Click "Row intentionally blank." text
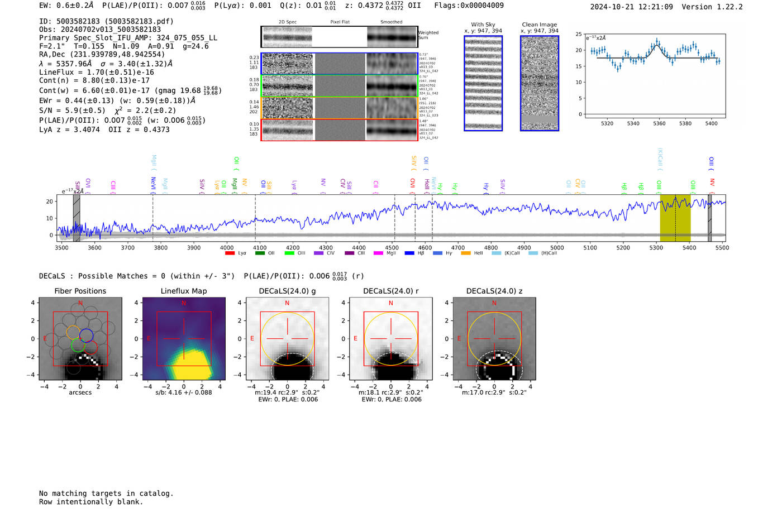 (91, 502)
